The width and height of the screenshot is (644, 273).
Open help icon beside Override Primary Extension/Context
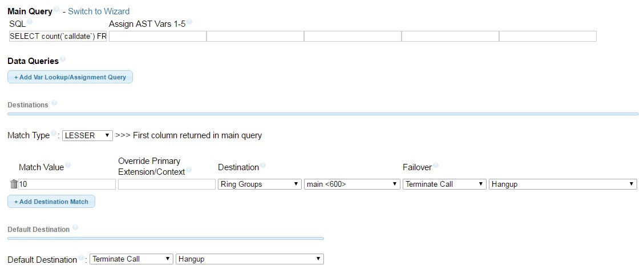189,170
